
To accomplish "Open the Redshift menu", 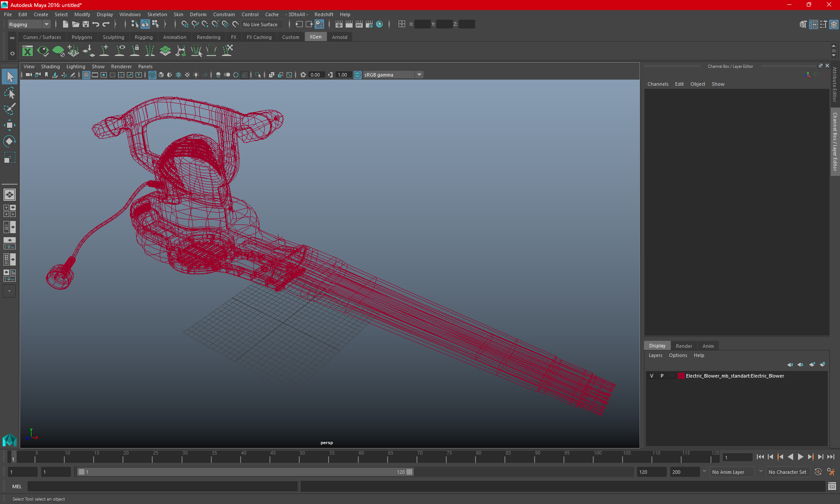I will tap(324, 14).
